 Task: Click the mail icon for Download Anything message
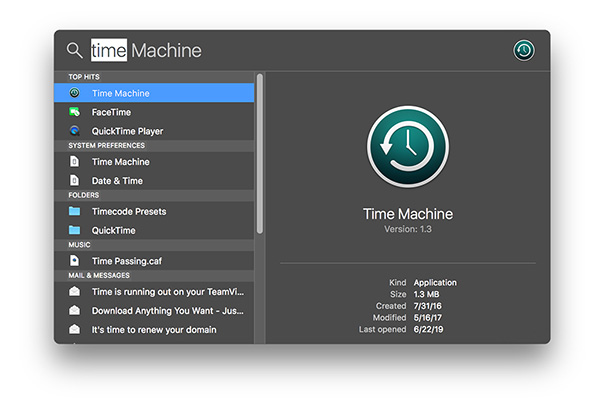(74, 310)
